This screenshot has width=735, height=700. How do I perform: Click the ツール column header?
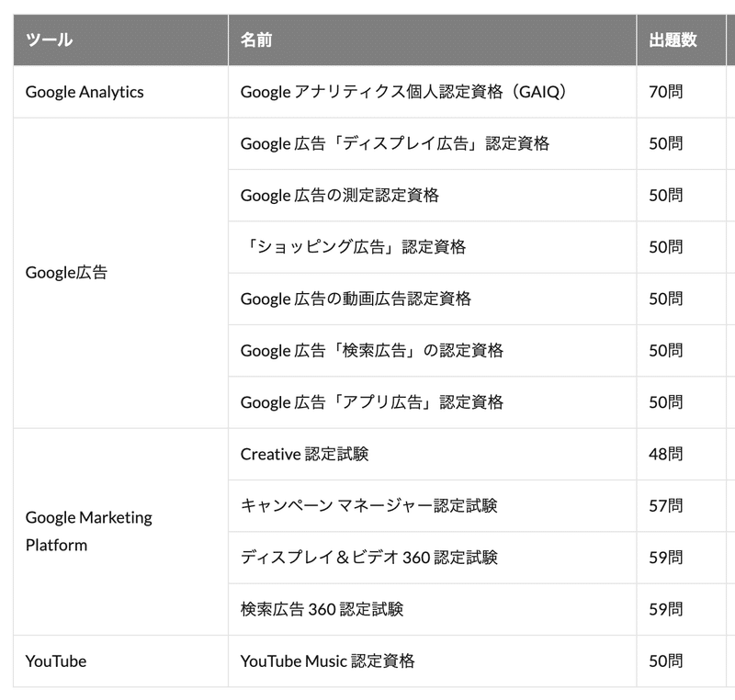point(120,40)
